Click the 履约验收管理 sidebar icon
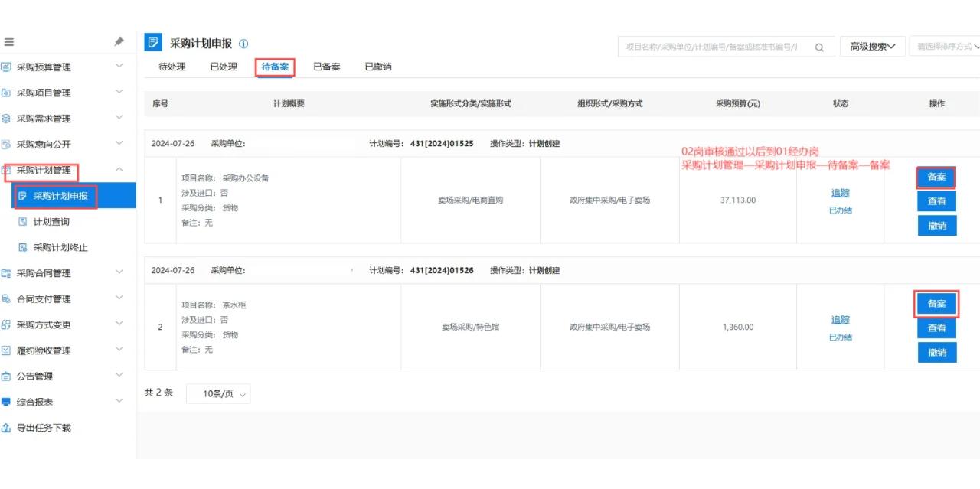Screen dimensions: 980x489 [x=6, y=350]
